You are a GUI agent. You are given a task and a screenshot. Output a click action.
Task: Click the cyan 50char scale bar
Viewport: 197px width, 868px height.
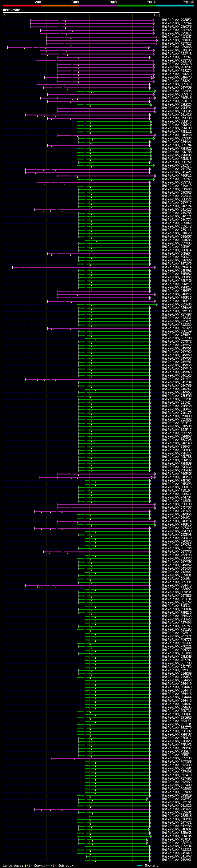[x=139, y=866]
